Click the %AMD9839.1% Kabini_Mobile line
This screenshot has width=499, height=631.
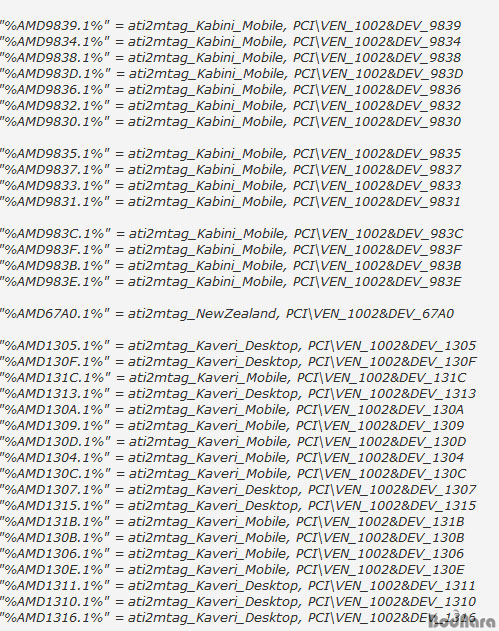tap(230, 26)
